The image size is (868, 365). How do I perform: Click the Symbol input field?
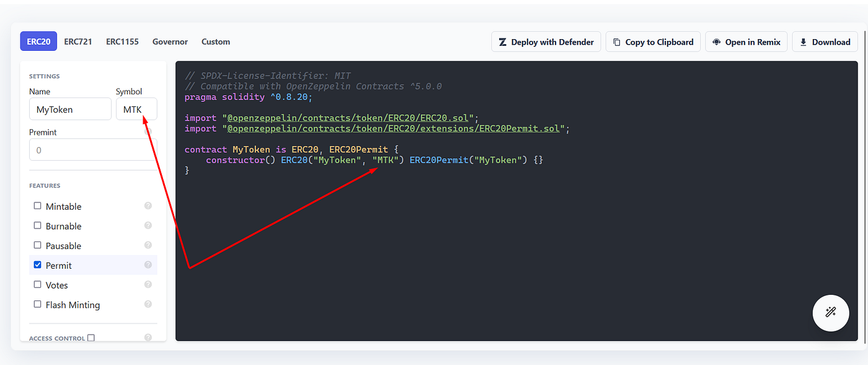tap(136, 109)
